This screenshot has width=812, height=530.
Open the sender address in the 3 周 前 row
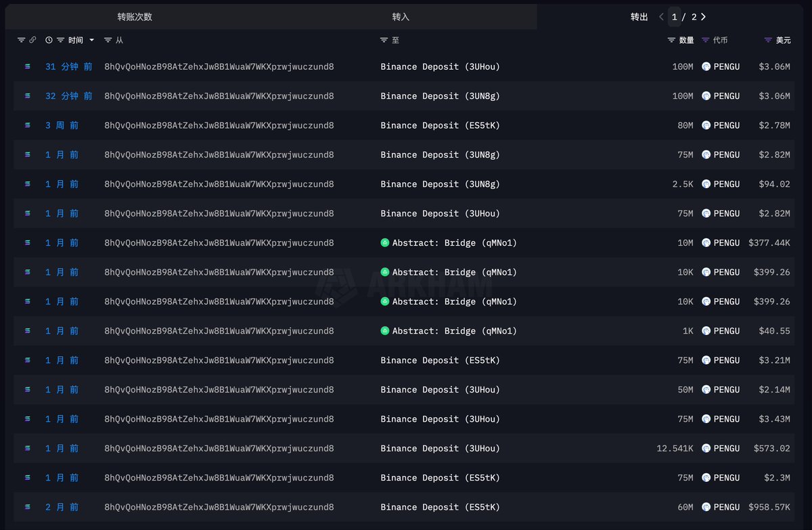219,125
